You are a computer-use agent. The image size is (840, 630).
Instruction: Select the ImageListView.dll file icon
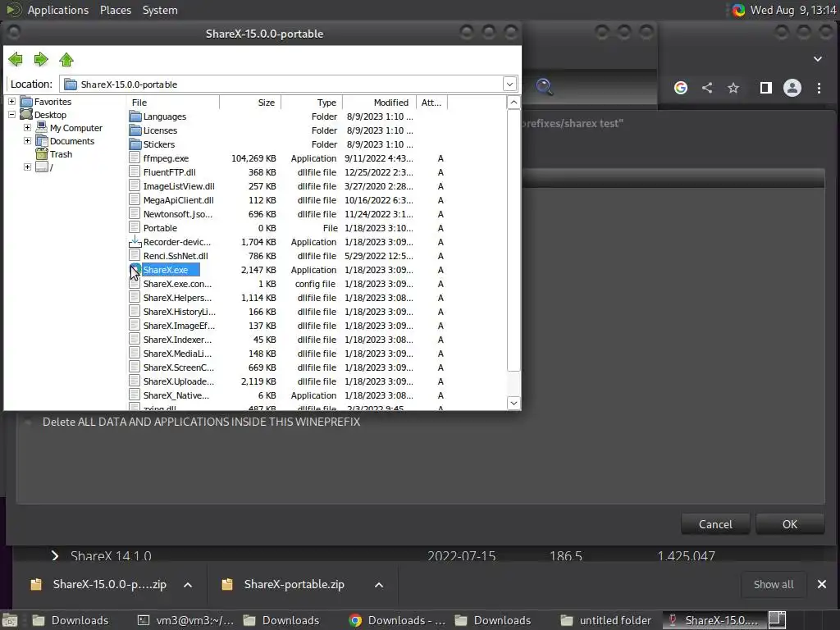pos(135,186)
